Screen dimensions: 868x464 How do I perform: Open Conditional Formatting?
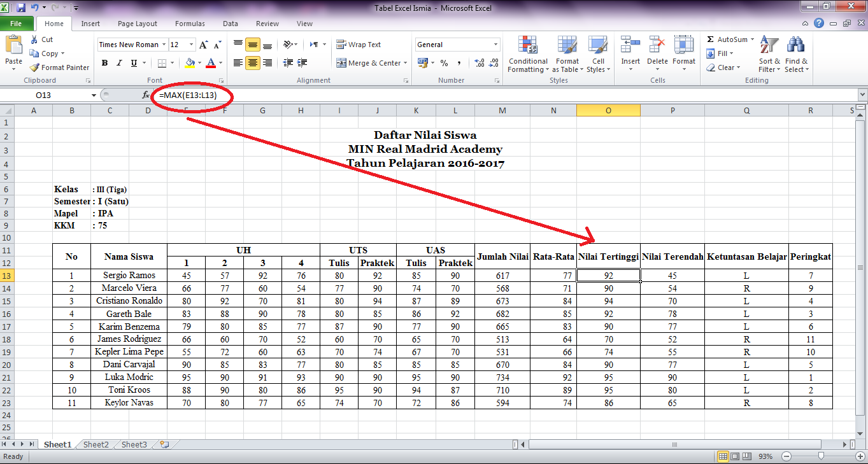[528, 55]
